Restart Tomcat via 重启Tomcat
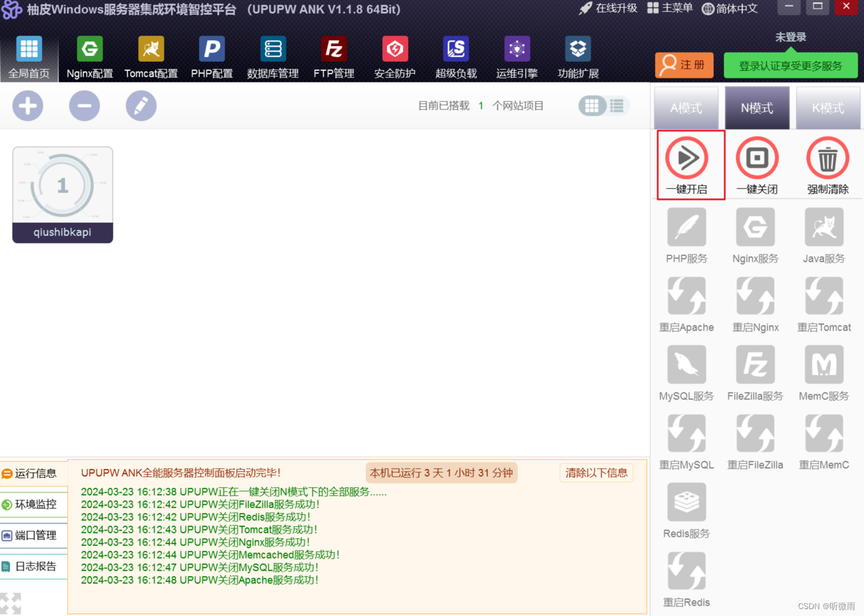The width and height of the screenshot is (864, 616). pos(824,304)
